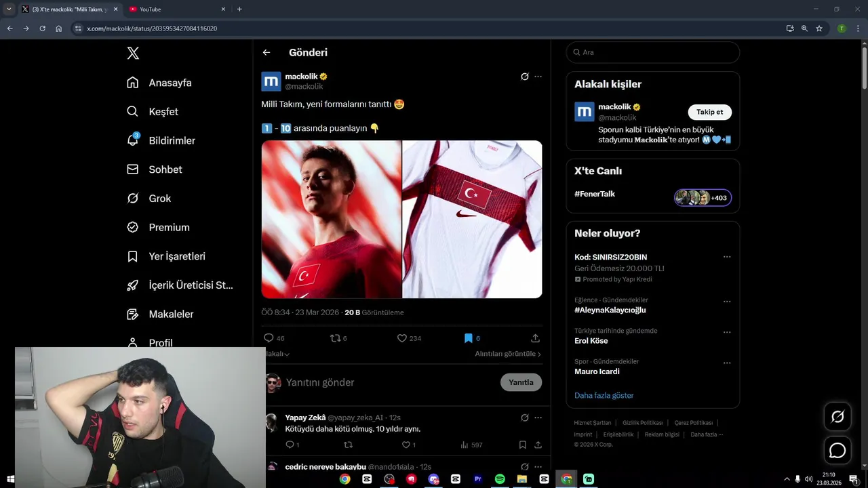The image size is (868, 488).
Task: Click the Yer İşaretleri bookmark icon
Action: pos(133,256)
